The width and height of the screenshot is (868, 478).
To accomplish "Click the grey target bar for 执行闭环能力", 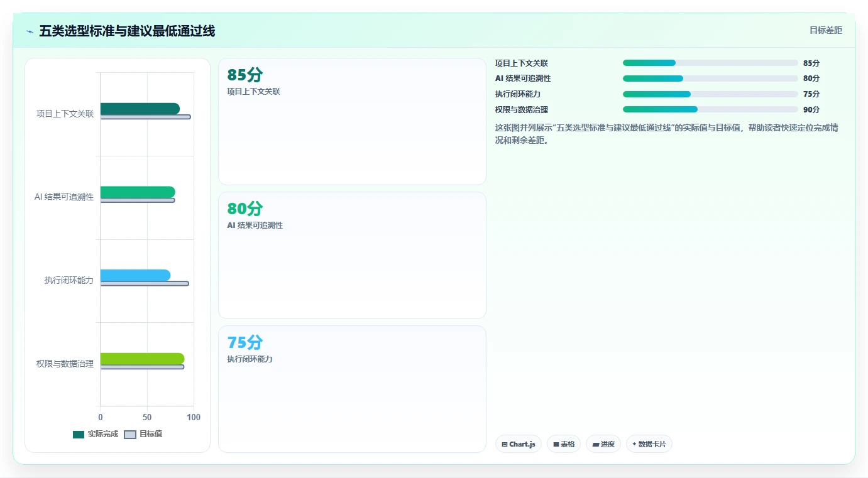I will click(145, 283).
